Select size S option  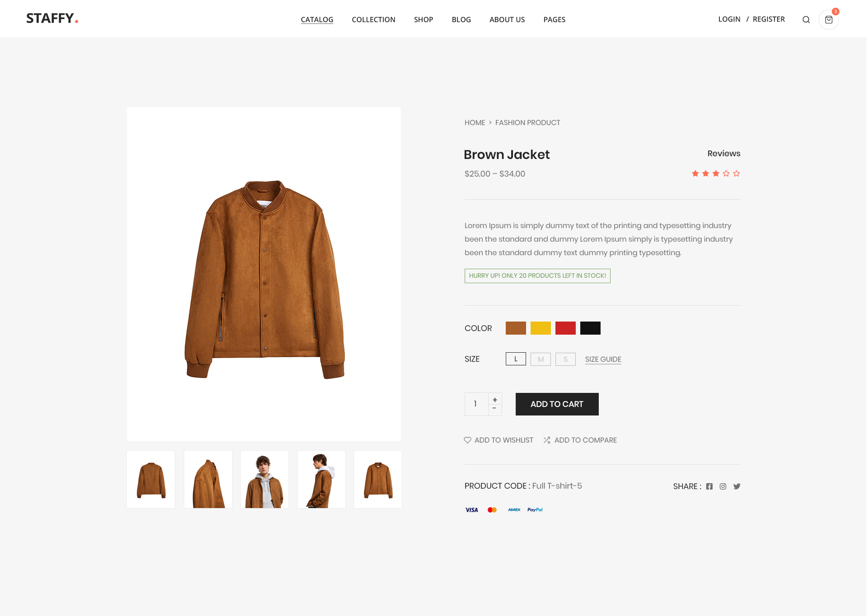pyautogui.click(x=565, y=359)
